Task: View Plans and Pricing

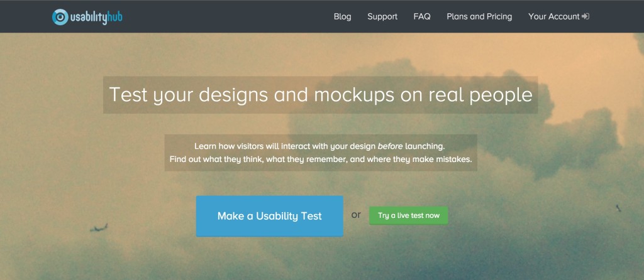Action: [479, 17]
